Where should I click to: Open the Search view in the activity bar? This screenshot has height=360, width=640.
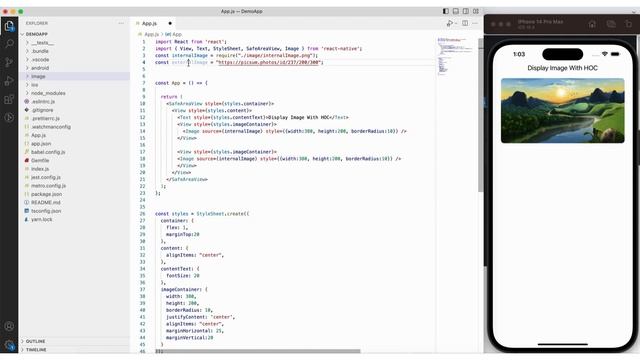point(9,43)
